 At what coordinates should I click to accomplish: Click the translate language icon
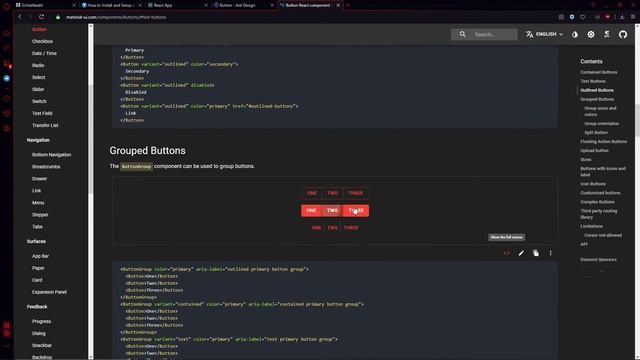tap(529, 34)
